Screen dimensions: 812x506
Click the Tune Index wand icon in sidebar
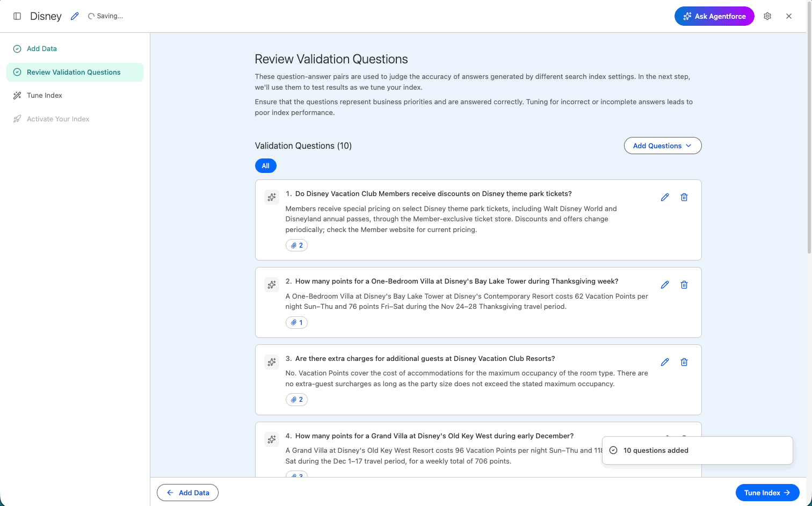coord(17,95)
